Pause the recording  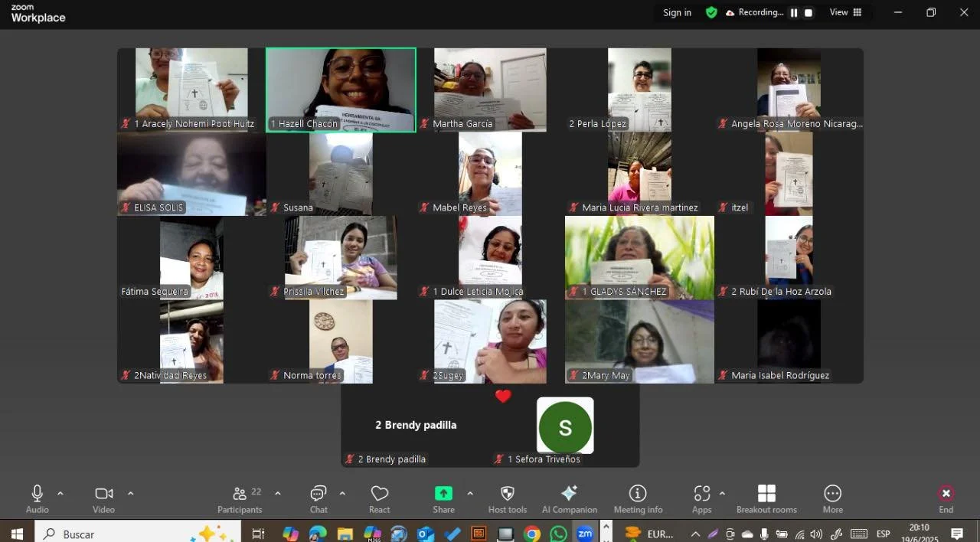(794, 12)
